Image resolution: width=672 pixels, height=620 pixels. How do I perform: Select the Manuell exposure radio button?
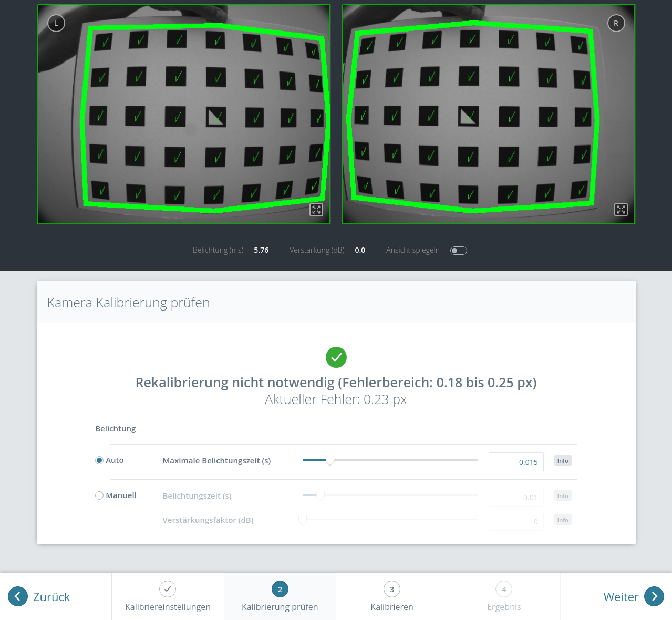(99, 495)
